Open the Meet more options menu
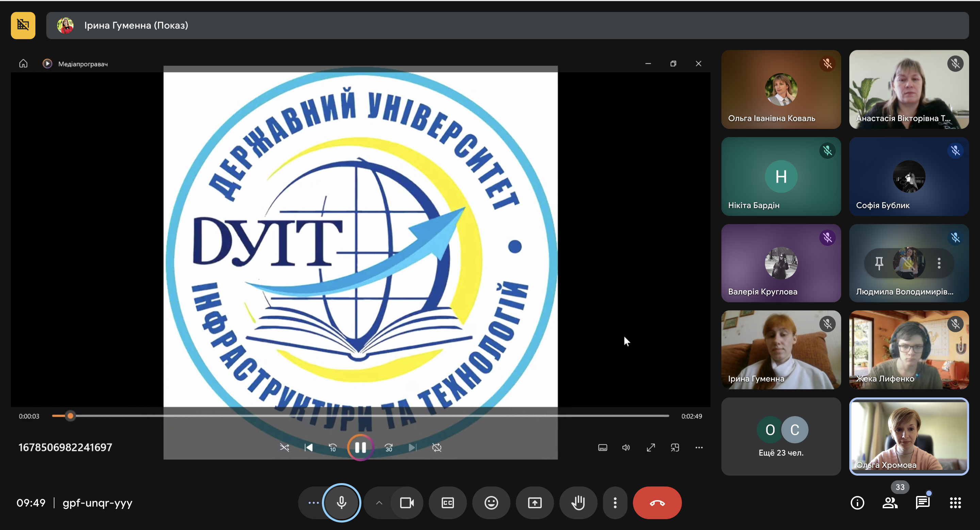 tap(615, 503)
